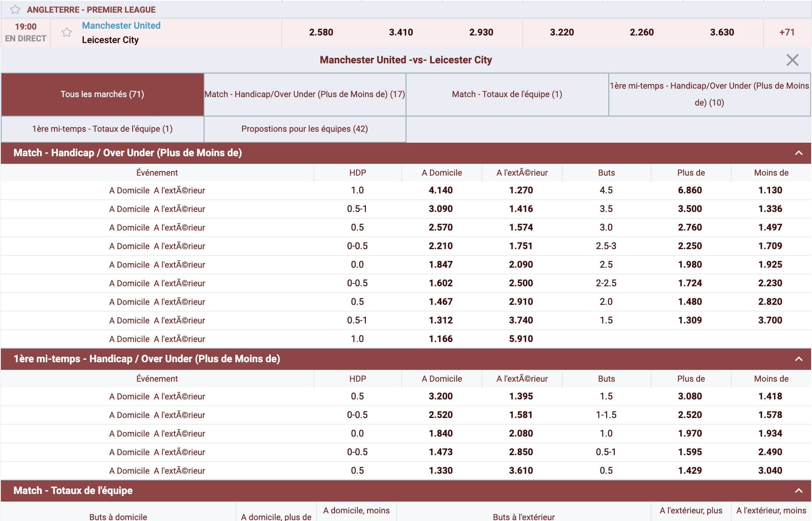Viewport: 812px width, 521px height.
Task: Pick header odds 3.630
Action: point(722,32)
